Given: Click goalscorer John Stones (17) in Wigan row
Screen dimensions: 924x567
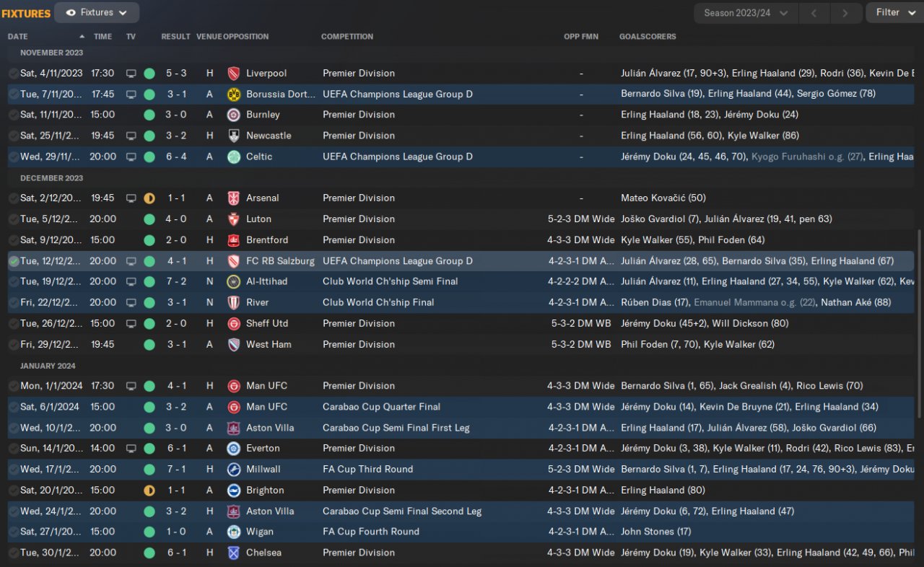Looking at the screenshot, I should [x=656, y=532].
